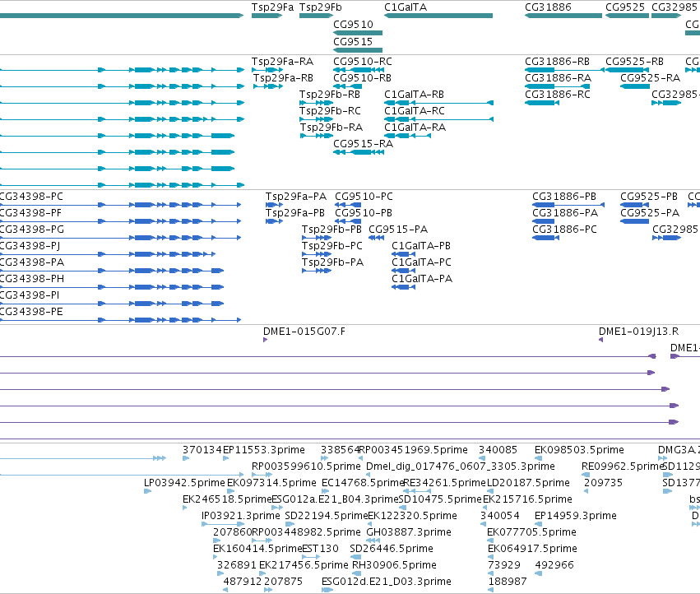Select the CG31886 gene feature

[563, 16]
